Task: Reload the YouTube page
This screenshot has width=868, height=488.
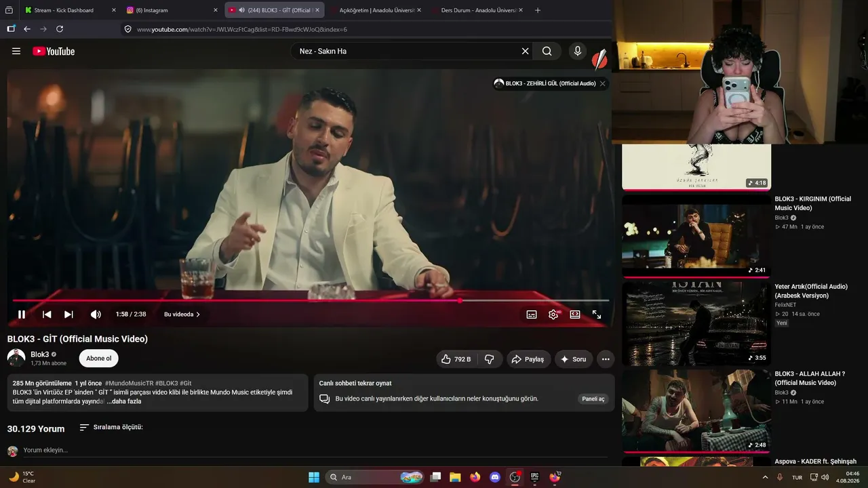Action: click(x=60, y=29)
